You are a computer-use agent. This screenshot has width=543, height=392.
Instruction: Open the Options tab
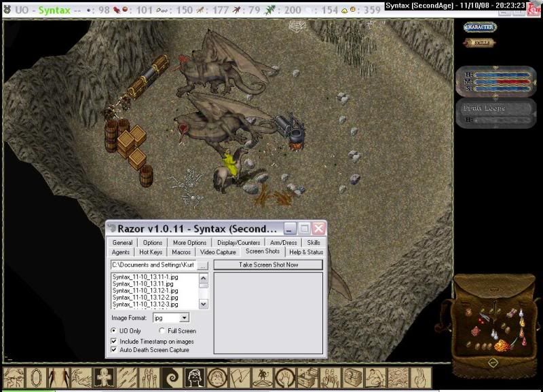click(152, 243)
